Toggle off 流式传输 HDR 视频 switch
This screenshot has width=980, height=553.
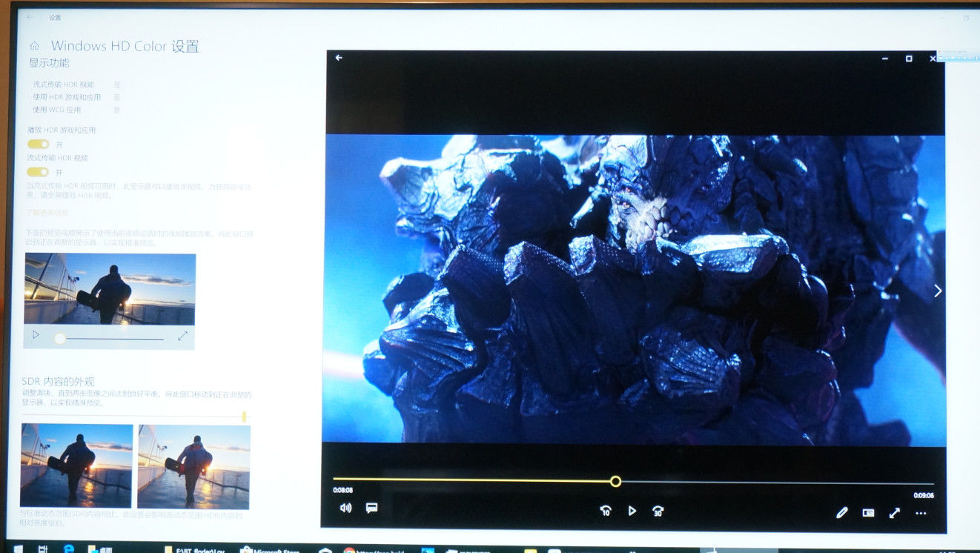39,172
